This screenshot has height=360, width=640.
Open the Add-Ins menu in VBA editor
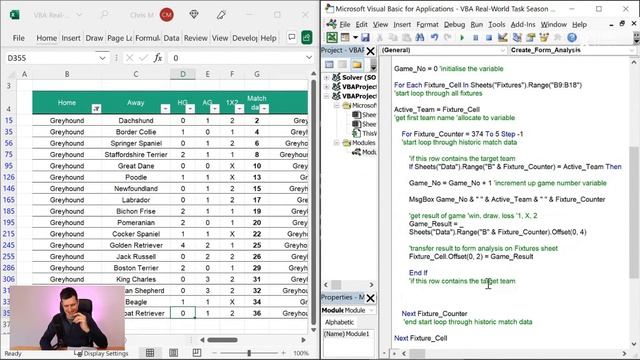tap(523, 24)
